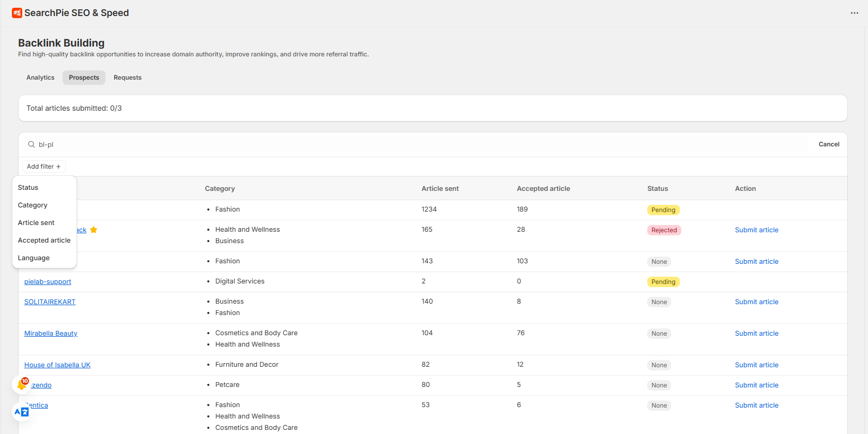Submit article for House of Isabella UK
Viewport: 868px width, 434px height.
pyautogui.click(x=756, y=365)
